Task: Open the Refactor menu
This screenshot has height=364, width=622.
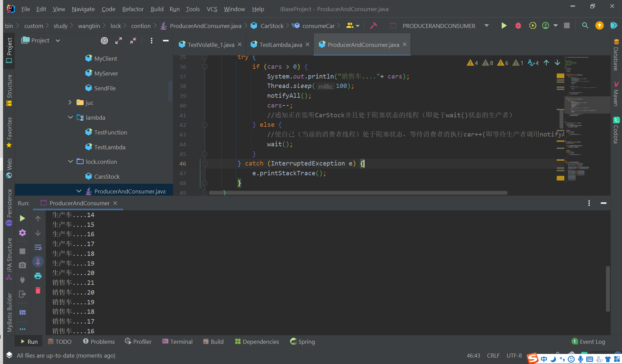Action: tap(133, 9)
